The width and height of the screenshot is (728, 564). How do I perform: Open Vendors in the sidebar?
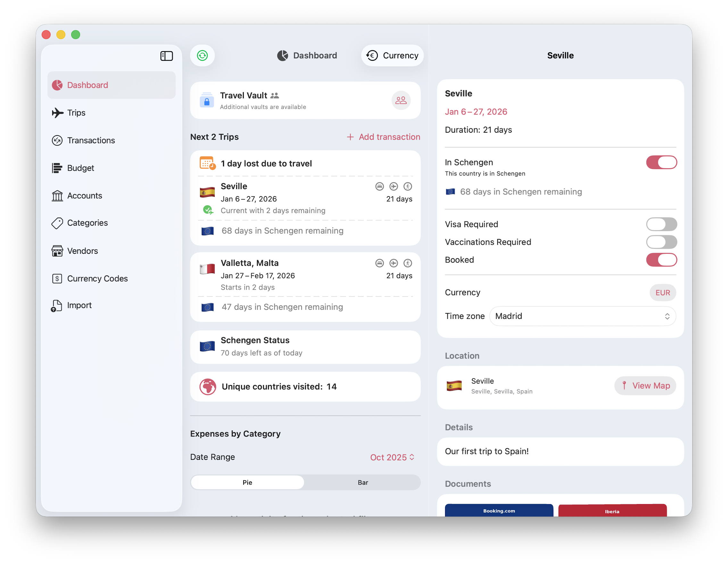82,251
